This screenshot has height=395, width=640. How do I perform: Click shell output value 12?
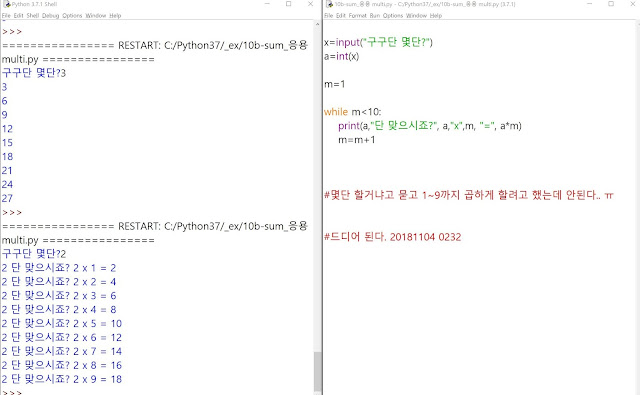[7, 129]
